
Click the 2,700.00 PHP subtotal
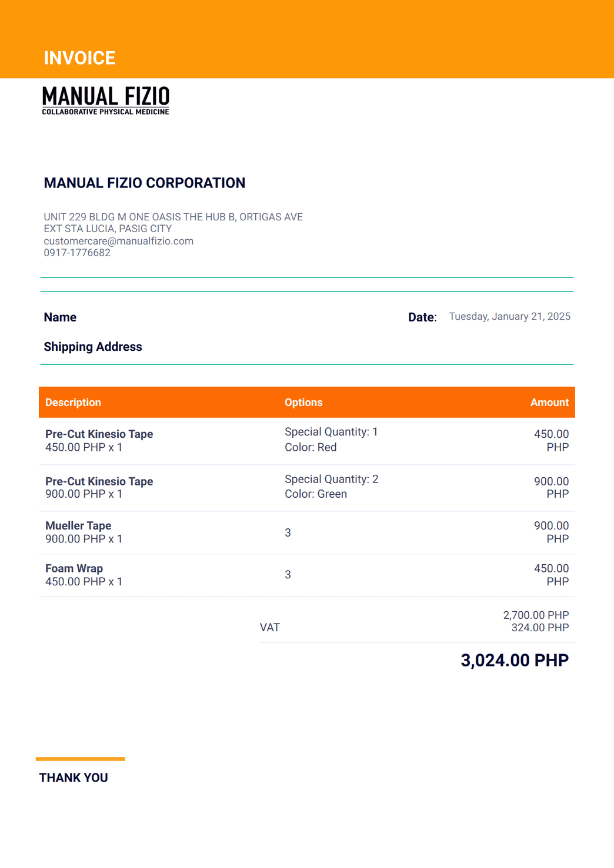pyautogui.click(x=536, y=615)
